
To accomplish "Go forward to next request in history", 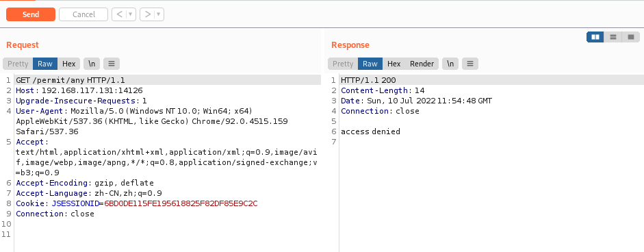I will coord(147,14).
